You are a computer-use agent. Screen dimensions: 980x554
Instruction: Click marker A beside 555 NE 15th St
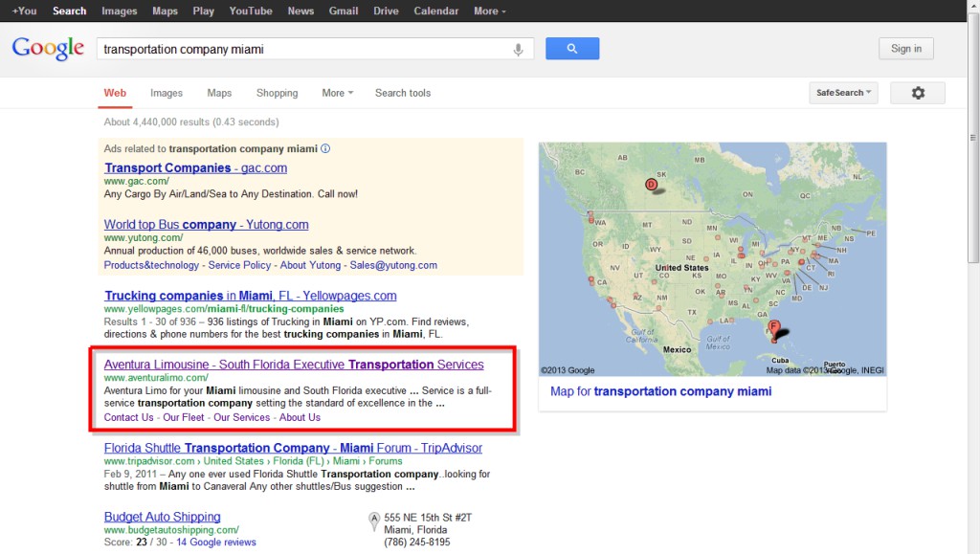[x=374, y=521]
